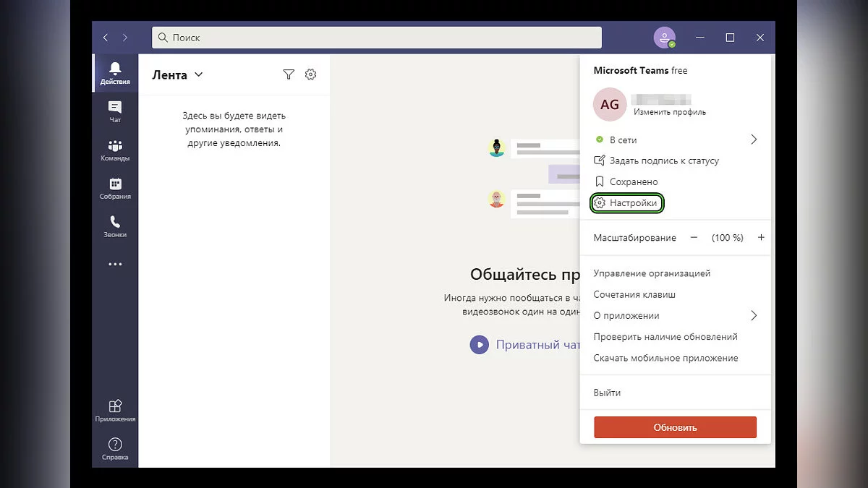Expand the Лента feed dropdown
The width and height of the screenshot is (868, 488).
click(x=199, y=74)
